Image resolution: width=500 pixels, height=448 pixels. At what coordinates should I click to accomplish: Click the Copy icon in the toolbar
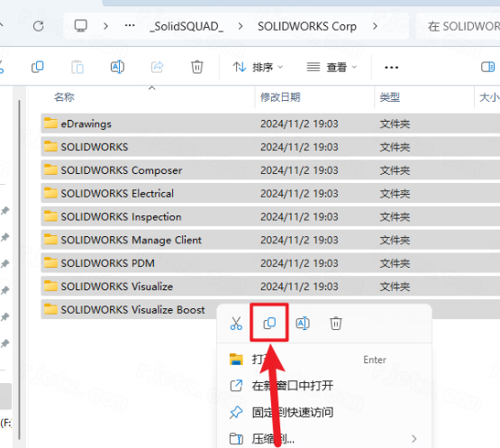point(38,67)
